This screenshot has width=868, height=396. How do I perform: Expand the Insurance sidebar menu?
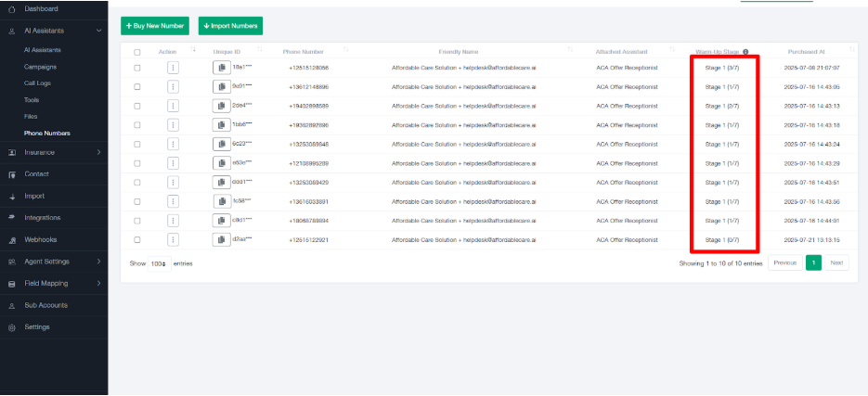pyautogui.click(x=98, y=152)
